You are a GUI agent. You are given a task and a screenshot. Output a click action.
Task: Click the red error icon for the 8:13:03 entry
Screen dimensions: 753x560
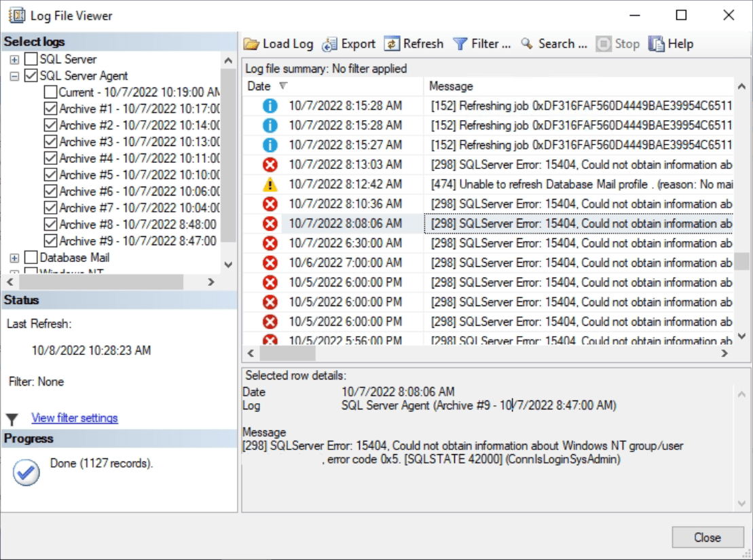pyautogui.click(x=271, y=164)
